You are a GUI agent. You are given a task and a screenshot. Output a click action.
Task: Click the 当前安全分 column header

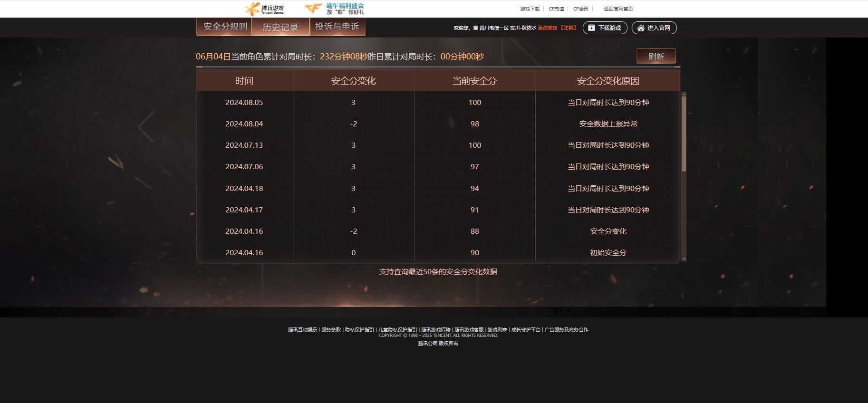[474, 81]
